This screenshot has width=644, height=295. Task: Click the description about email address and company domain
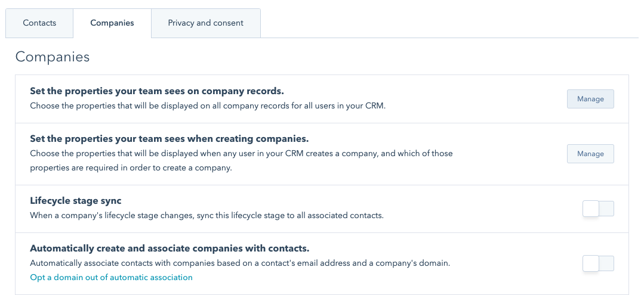click(x=239, y=263)
